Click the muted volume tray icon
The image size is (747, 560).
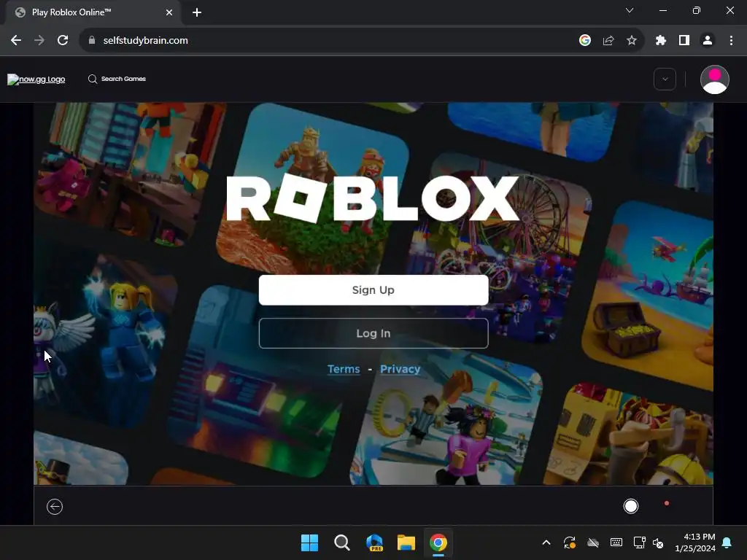(658, 542)
